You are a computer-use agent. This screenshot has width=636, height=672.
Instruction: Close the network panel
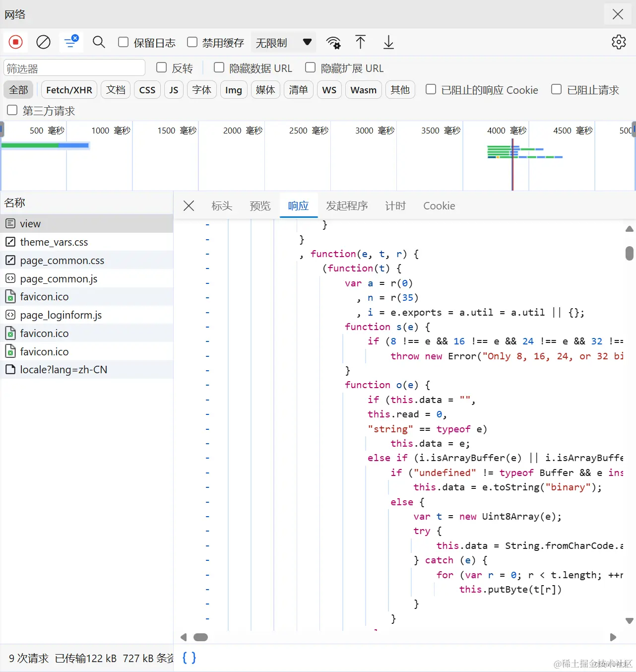click(x=618, y=14)
